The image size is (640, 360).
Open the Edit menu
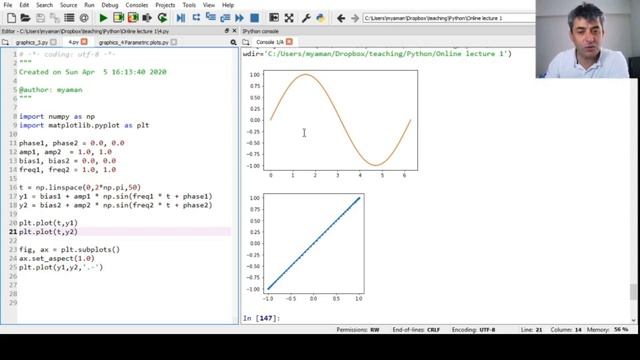tap(24, 5)
